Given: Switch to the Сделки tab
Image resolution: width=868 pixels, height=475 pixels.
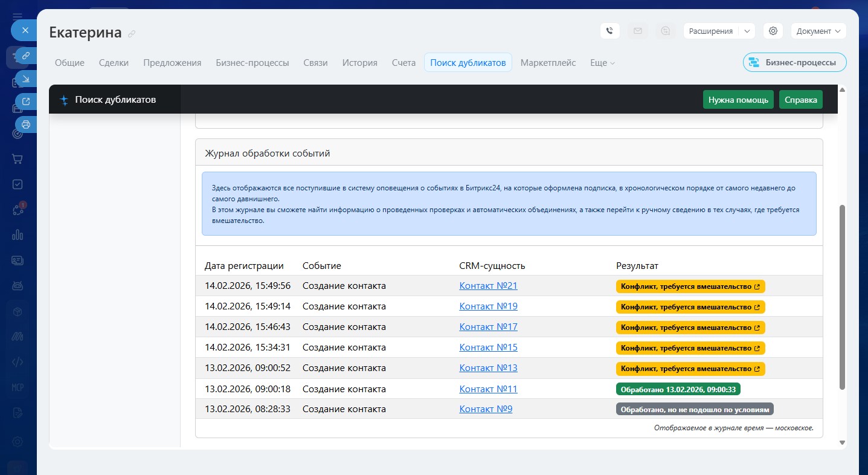Looking at the screenshot, I should click(x=114, y=63).
